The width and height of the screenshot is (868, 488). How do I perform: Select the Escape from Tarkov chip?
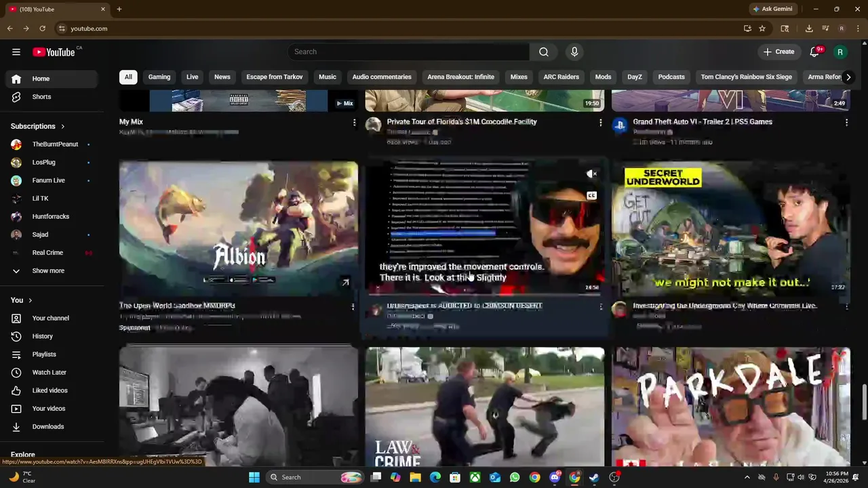click(x=275, y=77)
